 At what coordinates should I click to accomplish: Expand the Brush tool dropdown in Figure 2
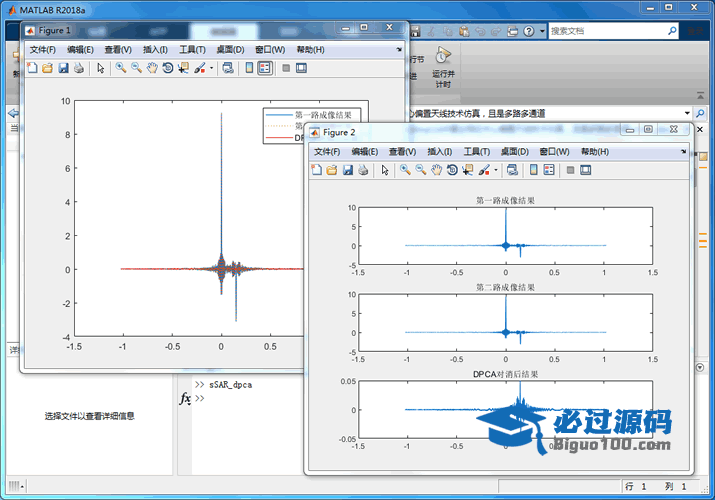495,170
